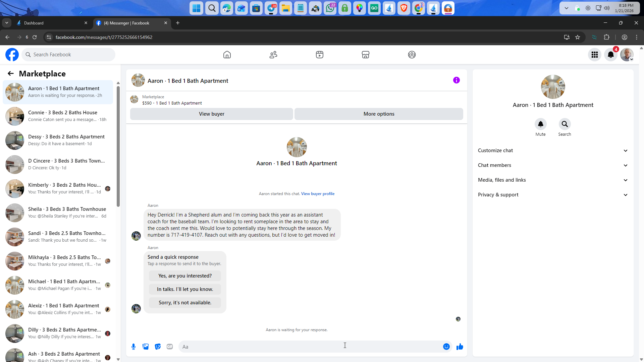Open Facebook Marketplace from top navigation

pyautogui.click(x=366, y=55)
